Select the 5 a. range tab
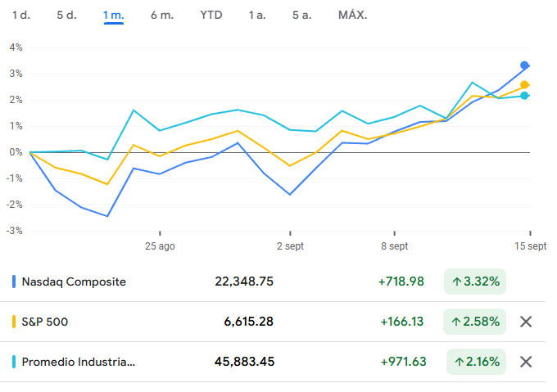This screenshot has width=557, height=392. coord(302,16)
